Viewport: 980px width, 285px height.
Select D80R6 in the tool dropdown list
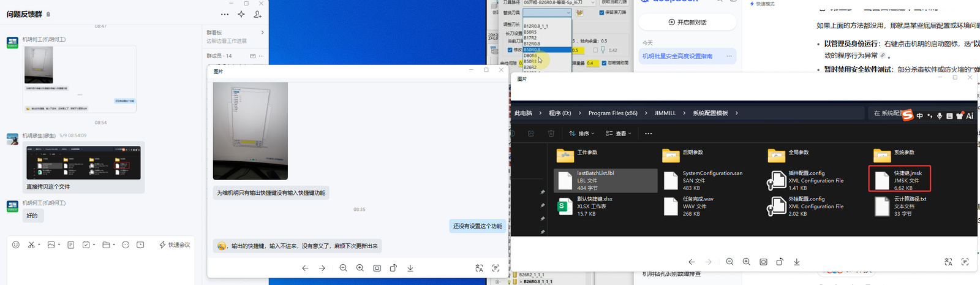click(547, 55)
